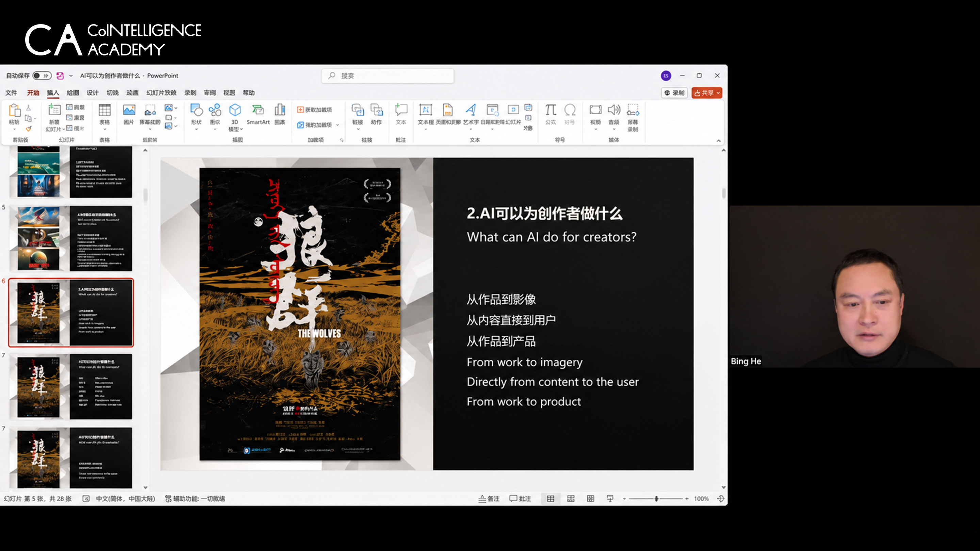The width and height of the screenshot is (980, 551).
Task: Click the Pictures (图片) insert icon
Action: coord(129,110)
